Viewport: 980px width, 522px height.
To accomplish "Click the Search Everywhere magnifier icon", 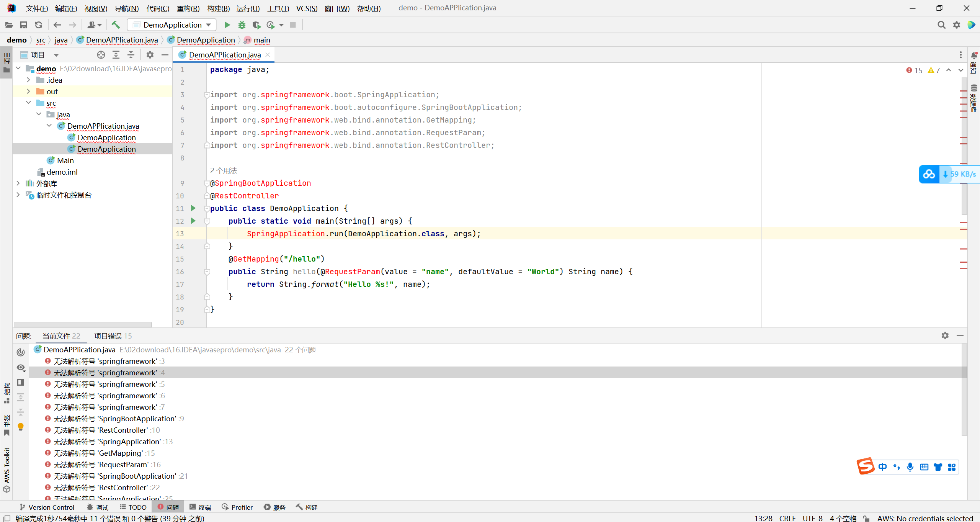I will pos(941,25).
